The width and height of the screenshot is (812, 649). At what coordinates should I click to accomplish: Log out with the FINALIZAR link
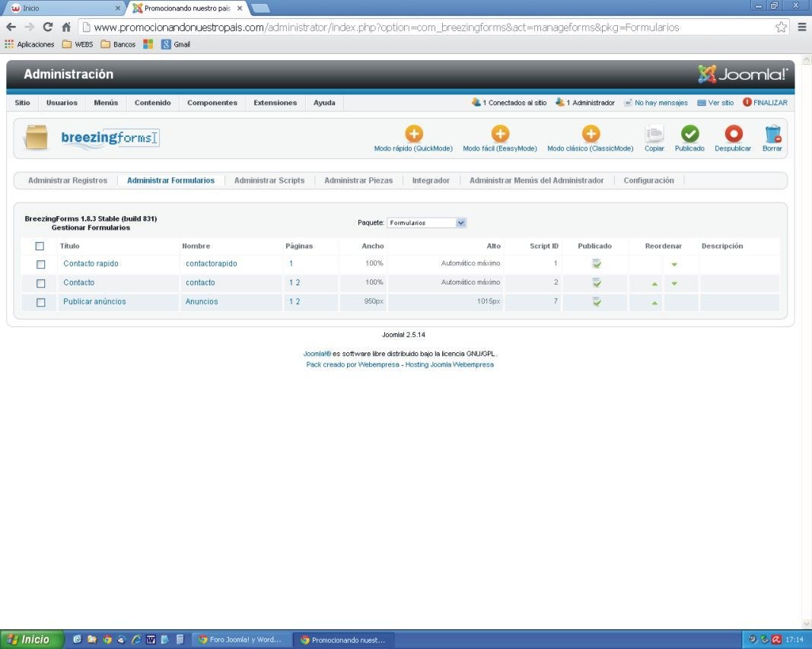pyautogui.click(x=765, y=103)
